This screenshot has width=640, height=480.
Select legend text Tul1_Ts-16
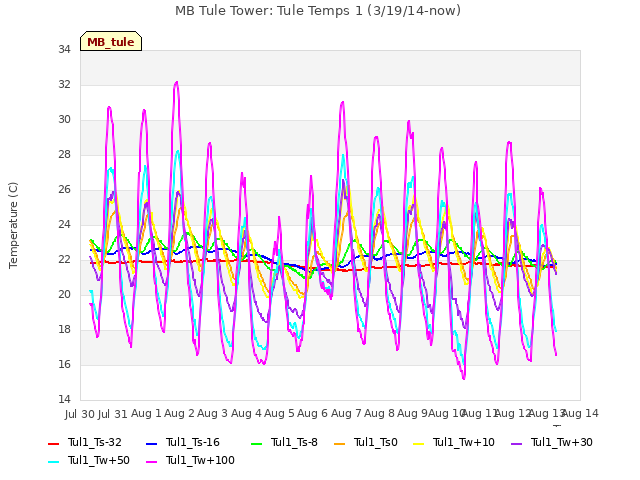coord(193,442)
